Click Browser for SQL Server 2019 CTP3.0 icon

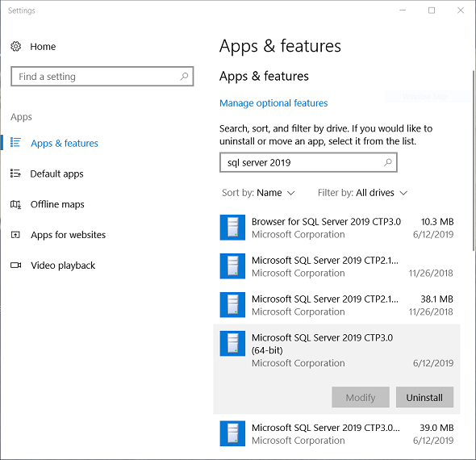pyautogui.click(x=232, y=228)
